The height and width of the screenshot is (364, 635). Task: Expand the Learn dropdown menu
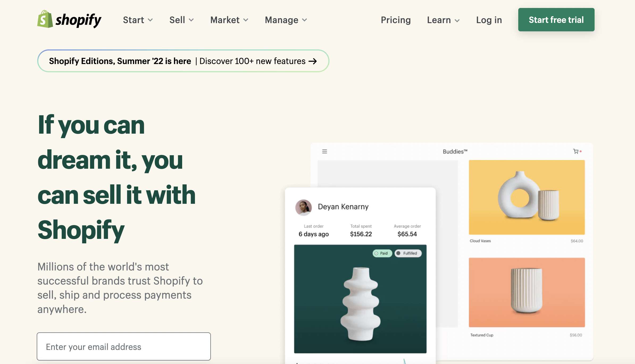coord(443,20)
